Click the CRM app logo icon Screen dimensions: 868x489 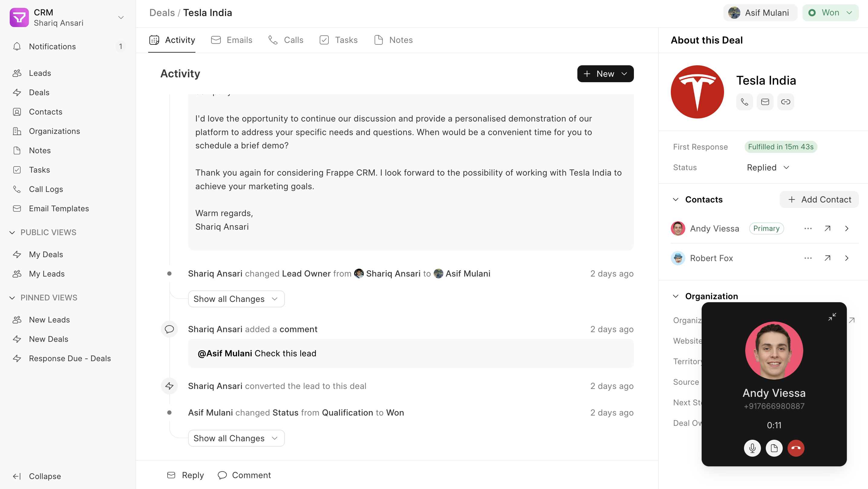19,17
